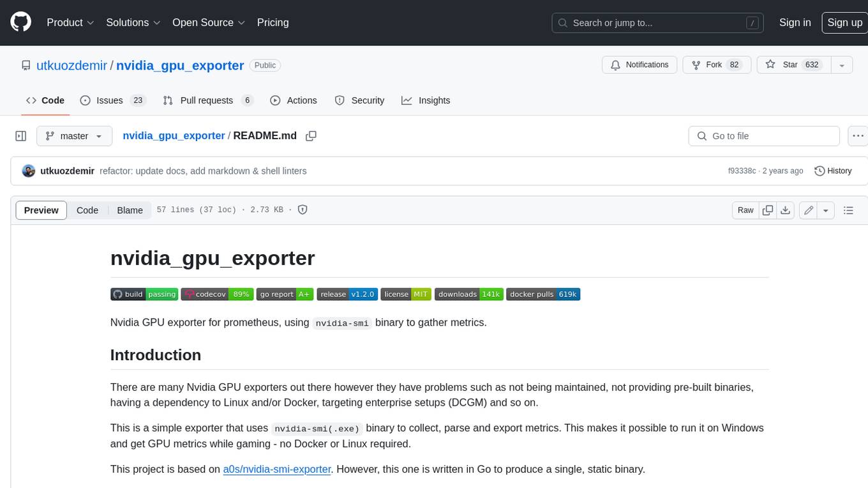Copy raw file contents icon
The image size is (868, 488).
(x=768, y=210)
